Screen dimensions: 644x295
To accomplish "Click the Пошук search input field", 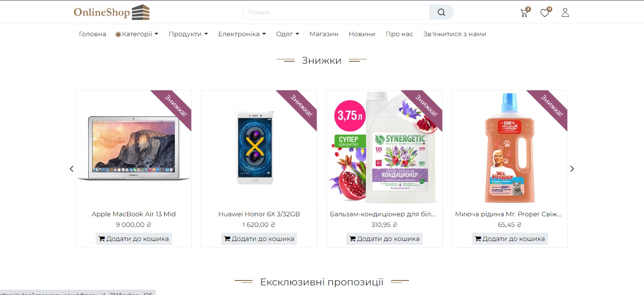I will [336, 12].
